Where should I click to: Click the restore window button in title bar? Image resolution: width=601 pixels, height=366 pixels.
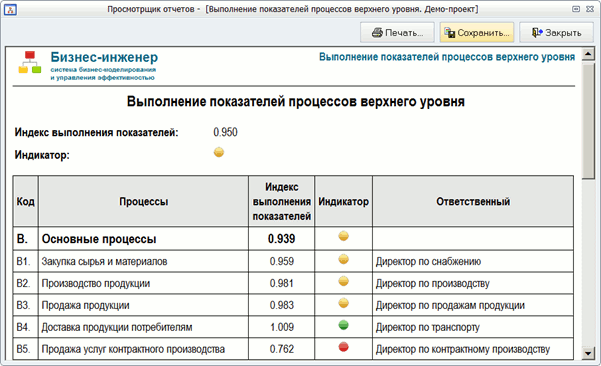pos(576,9)
